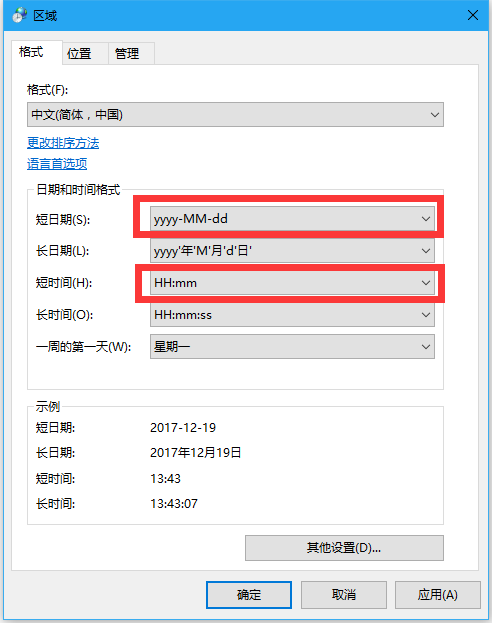The image size is (492, 623).
Task: Apply changes with 应用(A) button
Action: 438,595
